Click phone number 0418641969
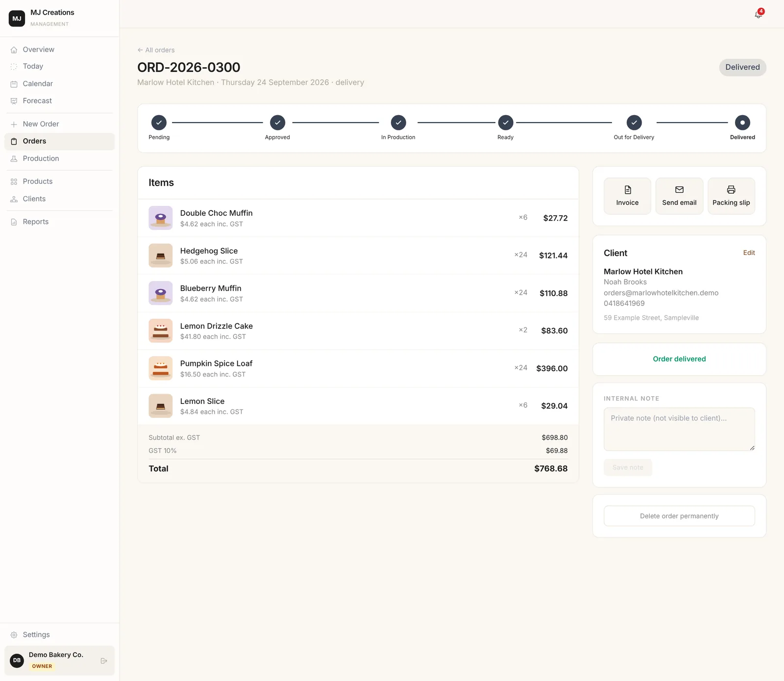The image size is (784, 681). click(624, 303)
